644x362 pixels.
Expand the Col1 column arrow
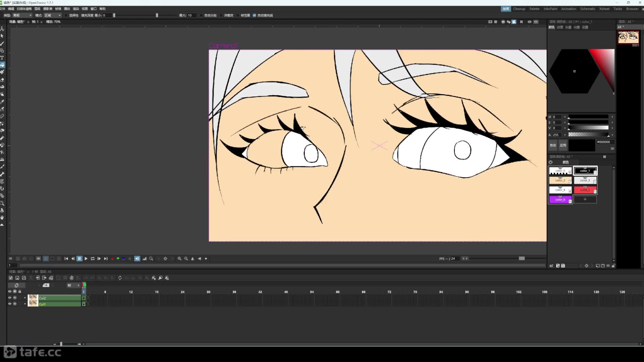(x=25, y=304)
